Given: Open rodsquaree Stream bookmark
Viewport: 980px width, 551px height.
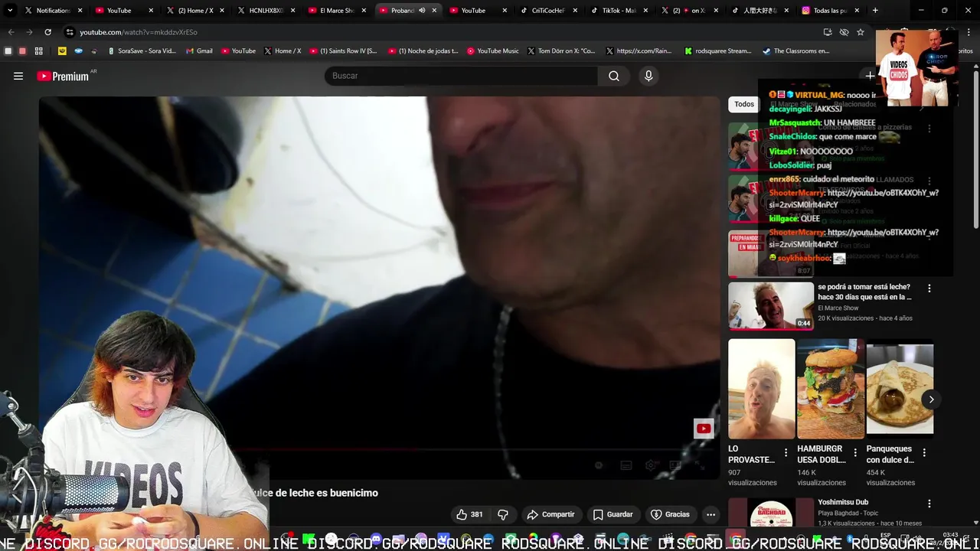Looking at the screenshot, I should pyautogui.click(x=718, y=51).
